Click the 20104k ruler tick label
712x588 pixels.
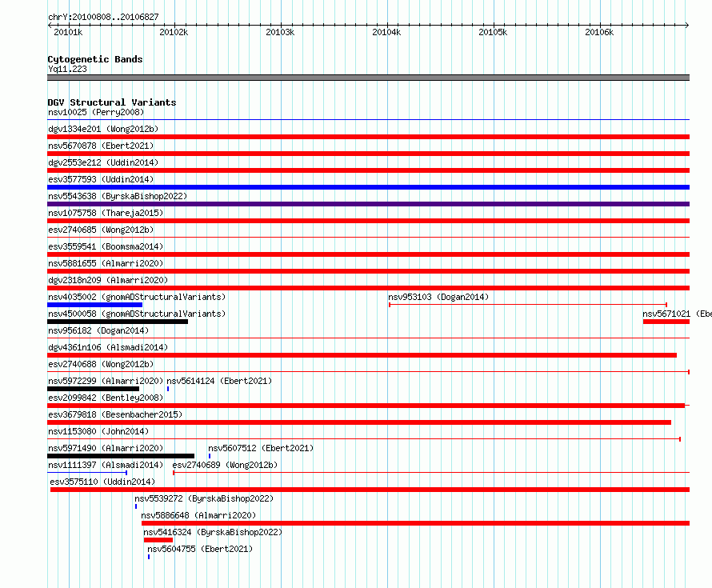(x=386, y=32)
